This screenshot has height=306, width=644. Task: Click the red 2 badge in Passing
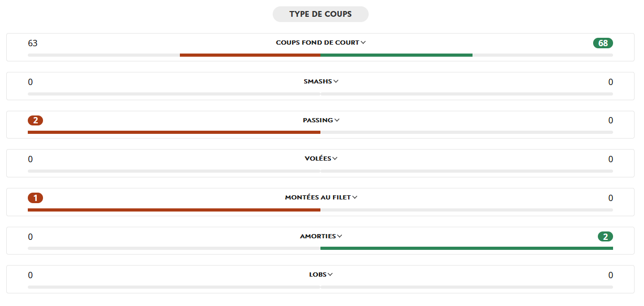click(x=35, y=121)
